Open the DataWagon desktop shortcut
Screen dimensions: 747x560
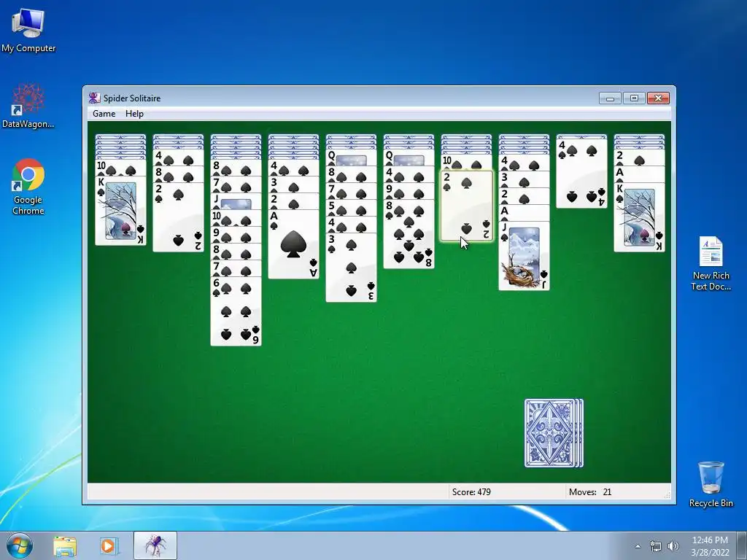28,106
